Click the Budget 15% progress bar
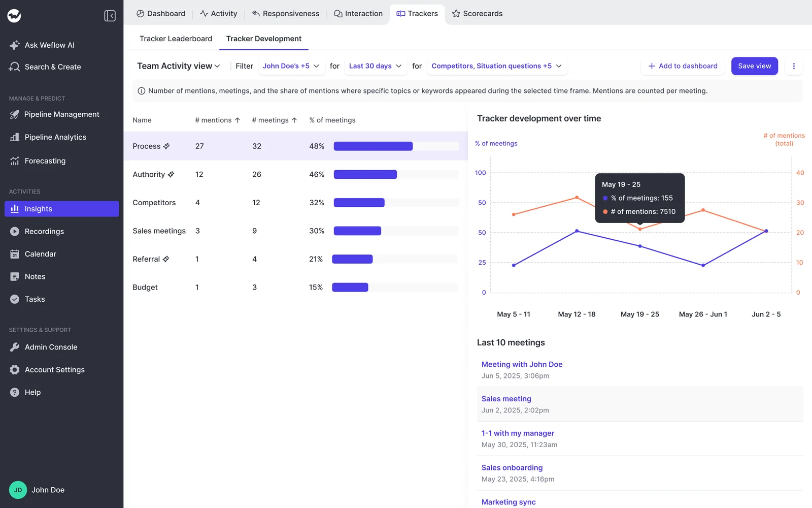This screenshot has width=812, height=508. pos(395,288)
